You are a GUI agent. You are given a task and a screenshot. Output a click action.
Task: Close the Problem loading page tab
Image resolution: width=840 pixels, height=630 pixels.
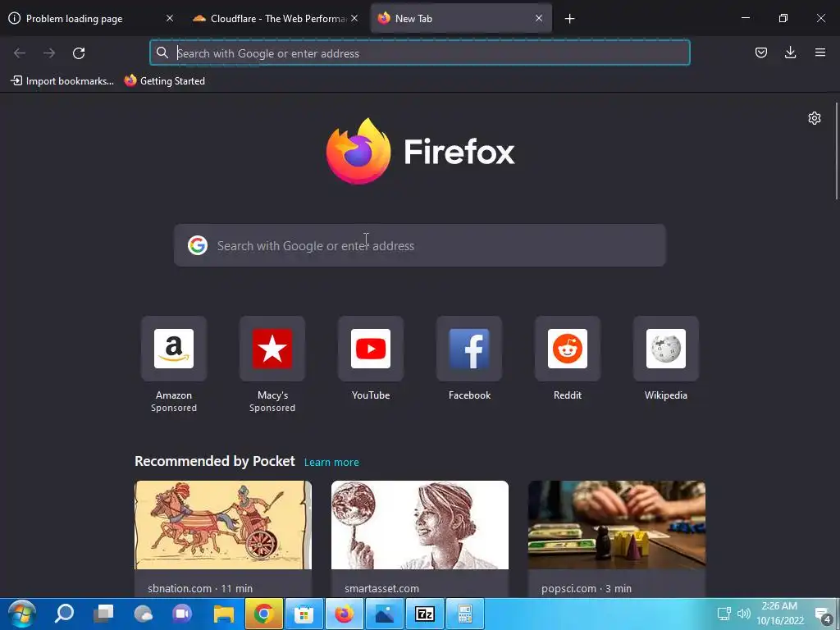pyautogui.click(x=169, y=18)
